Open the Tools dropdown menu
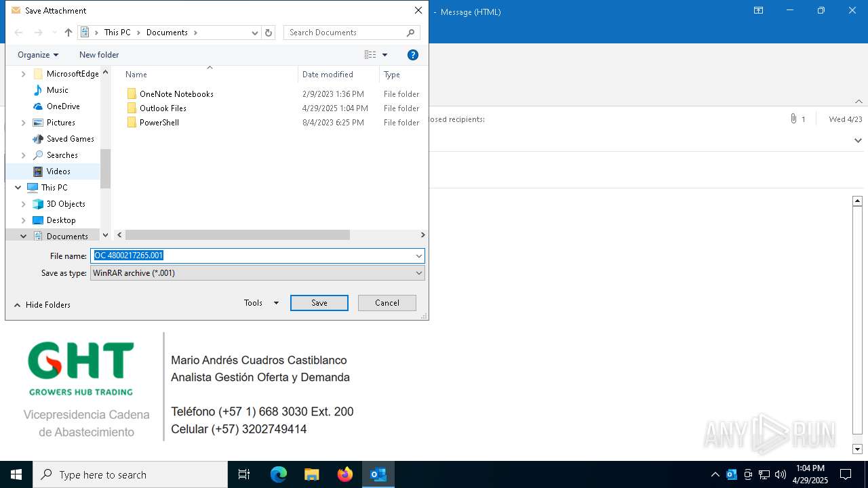The height and width of the screenshot is (488, 868). coord(261,303)
